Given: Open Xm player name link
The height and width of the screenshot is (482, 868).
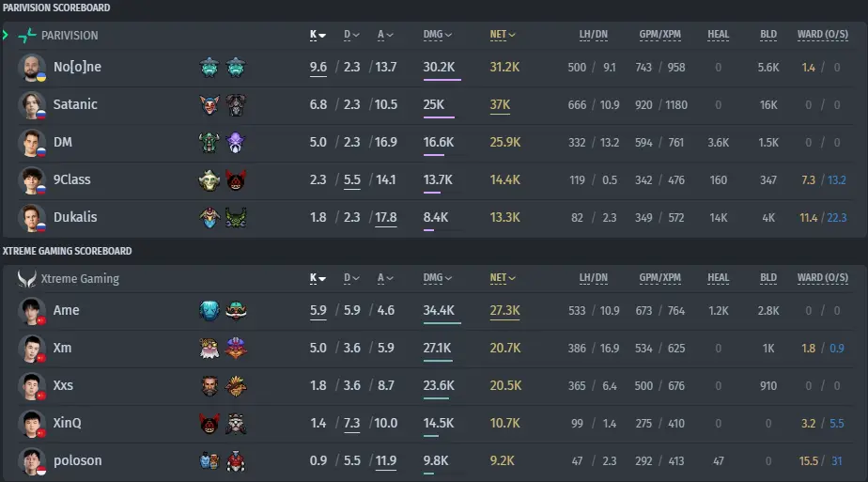Looking at the screenshot, I should coord(62,348).
